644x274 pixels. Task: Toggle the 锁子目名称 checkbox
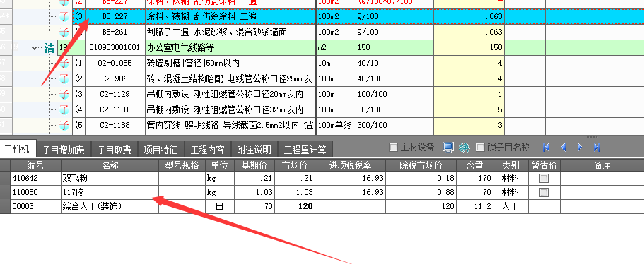[480, 148]
